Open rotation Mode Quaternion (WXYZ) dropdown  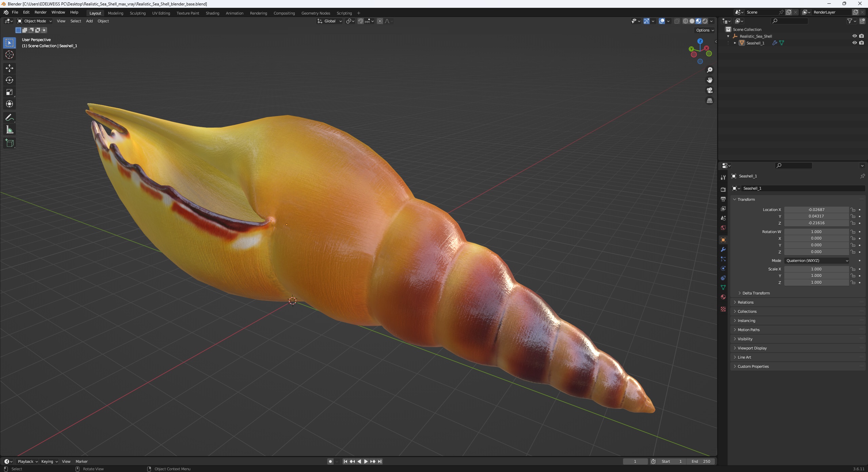click(x=816, y=261)
